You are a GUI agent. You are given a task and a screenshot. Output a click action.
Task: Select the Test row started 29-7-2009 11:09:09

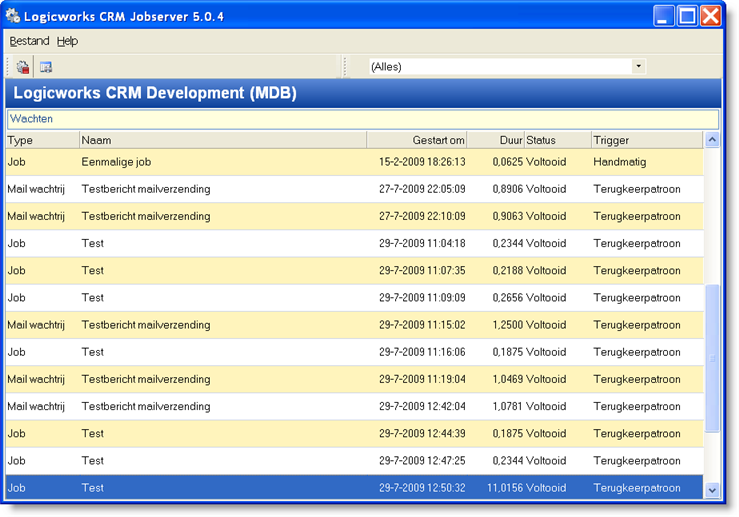pyautogui.click(x=354, y=298)
